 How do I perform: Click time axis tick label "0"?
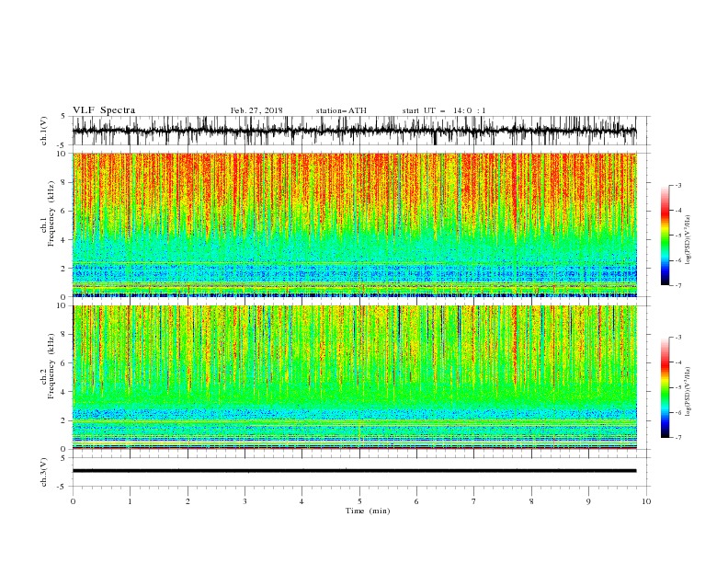point(73,501)
